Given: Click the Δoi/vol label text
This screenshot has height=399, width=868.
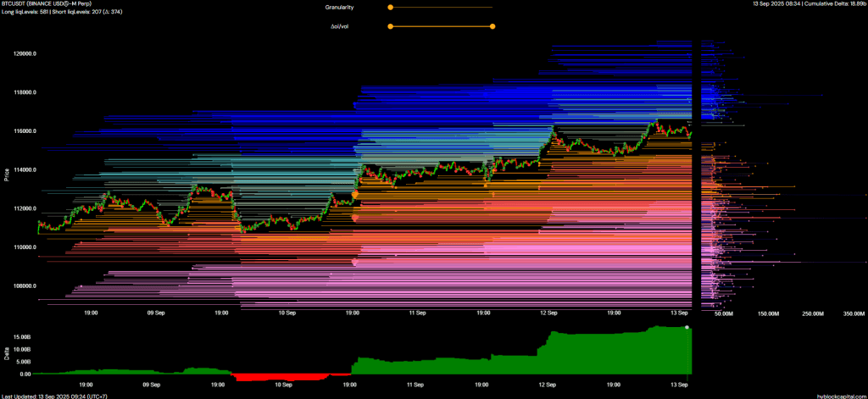Looking at the screenshot, I should tap(341, 26).
